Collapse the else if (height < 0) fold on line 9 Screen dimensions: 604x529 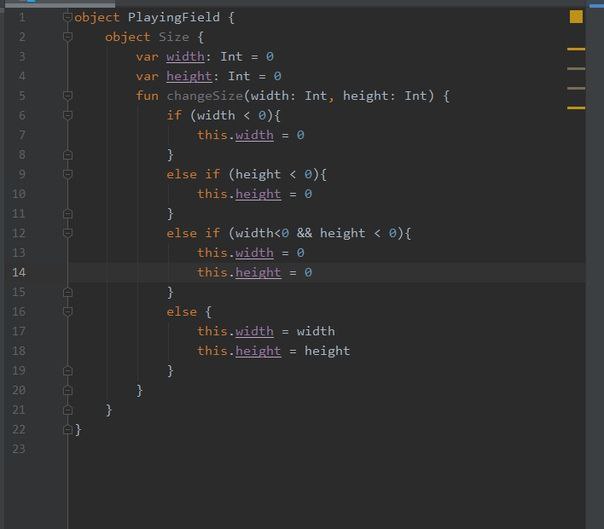pos(67,174)
